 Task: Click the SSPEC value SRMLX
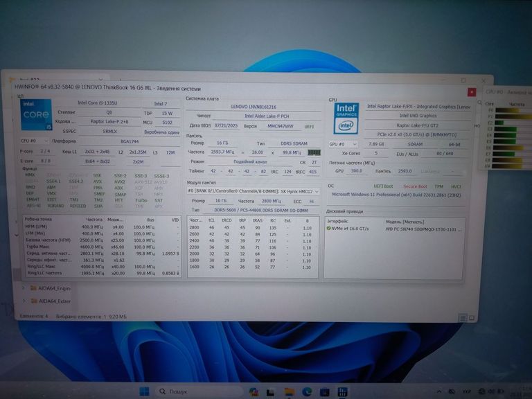pyautogui.click(x=109, y=132)
